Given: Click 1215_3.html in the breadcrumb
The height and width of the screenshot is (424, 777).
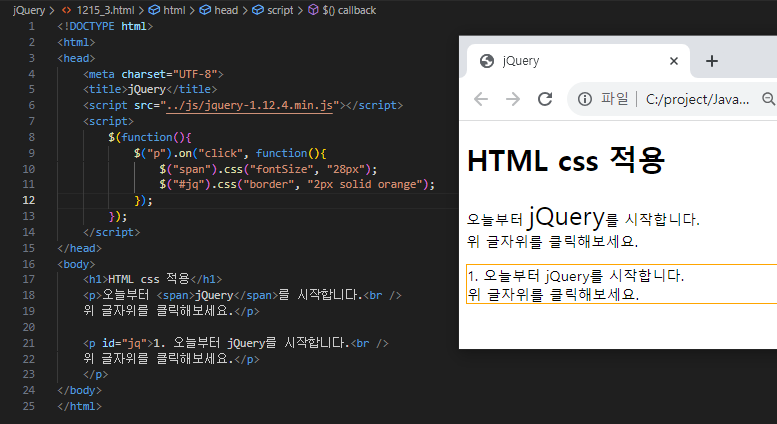Looking at the screenshot, I should (x=105, y=10).
